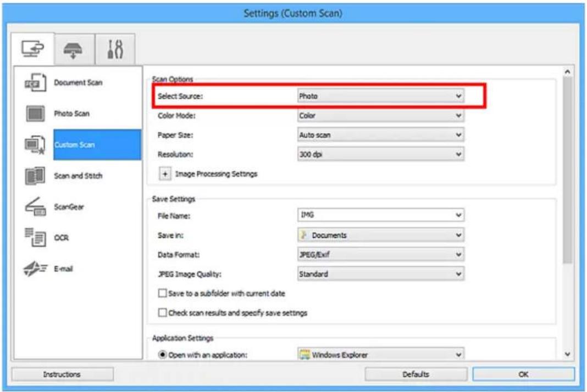Click the Document Scan PDF icon
Viewport: 587px width, 392px height.
(x=35, y=83)
